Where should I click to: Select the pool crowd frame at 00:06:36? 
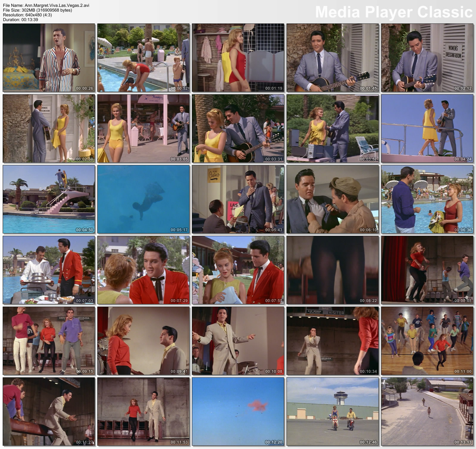point(427,199)
